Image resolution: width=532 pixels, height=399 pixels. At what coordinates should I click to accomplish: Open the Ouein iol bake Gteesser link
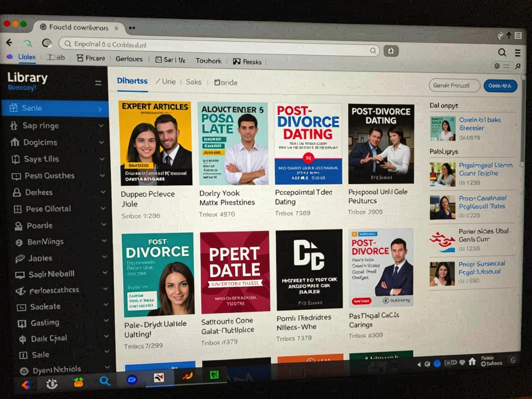point(480,124)
